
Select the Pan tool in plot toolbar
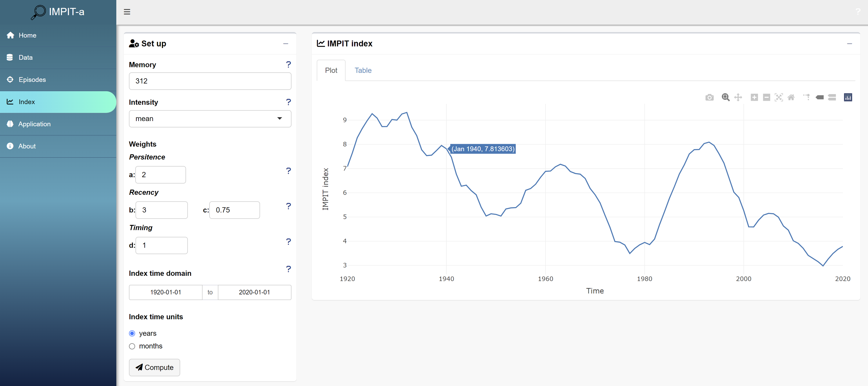coord(738,98)
